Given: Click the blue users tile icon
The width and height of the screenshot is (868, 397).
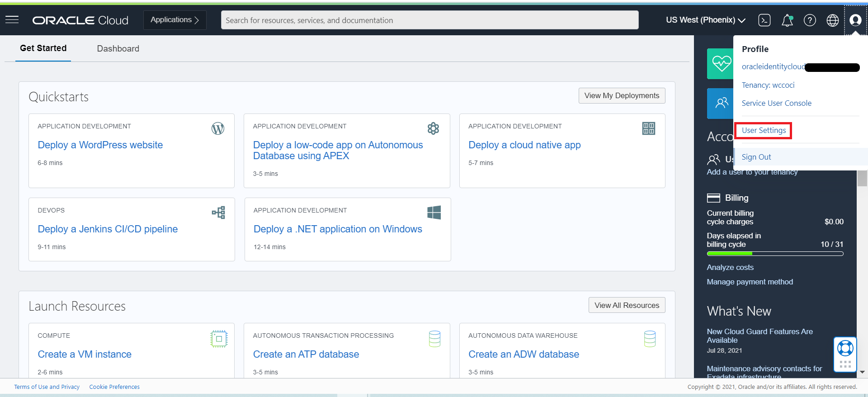Looking at the screenshot, I should (720, 104).
